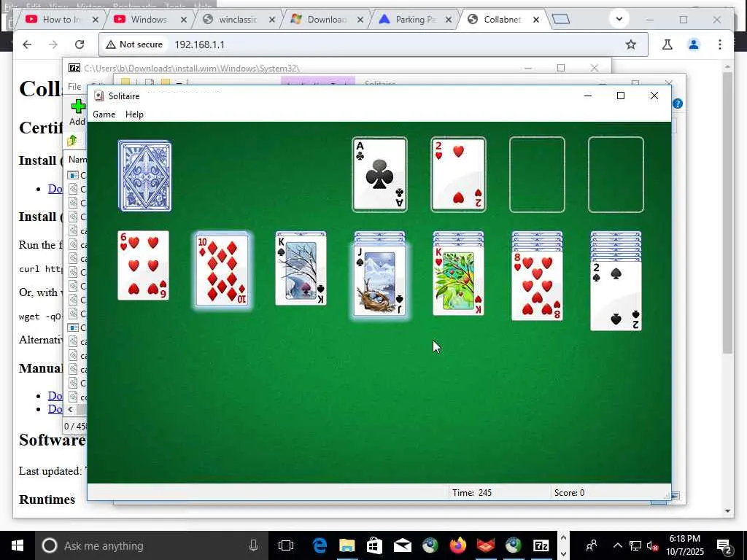Open the browser profile avatar
The image size is (747, 560).
pyautogui.click(x=694, y=44)
